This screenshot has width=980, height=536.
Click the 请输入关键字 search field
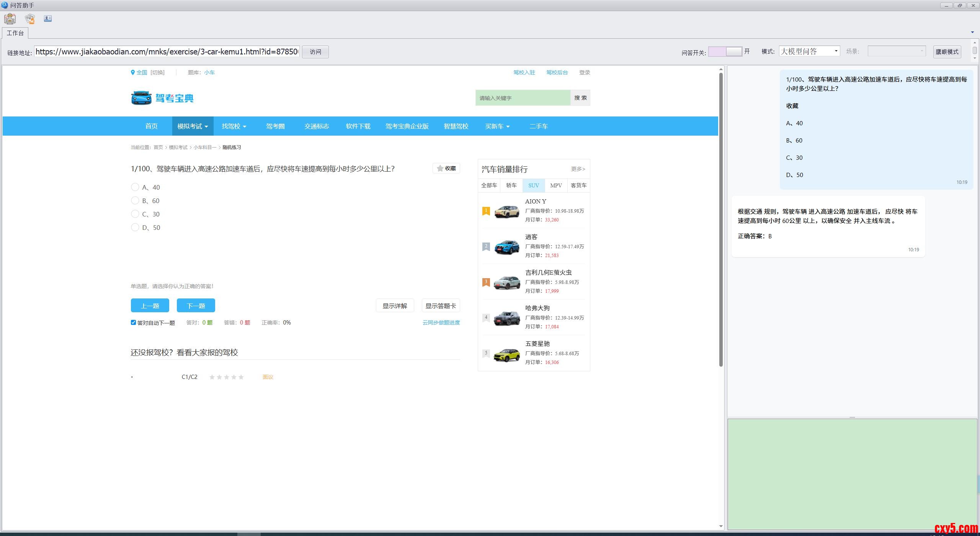point(523,98)
